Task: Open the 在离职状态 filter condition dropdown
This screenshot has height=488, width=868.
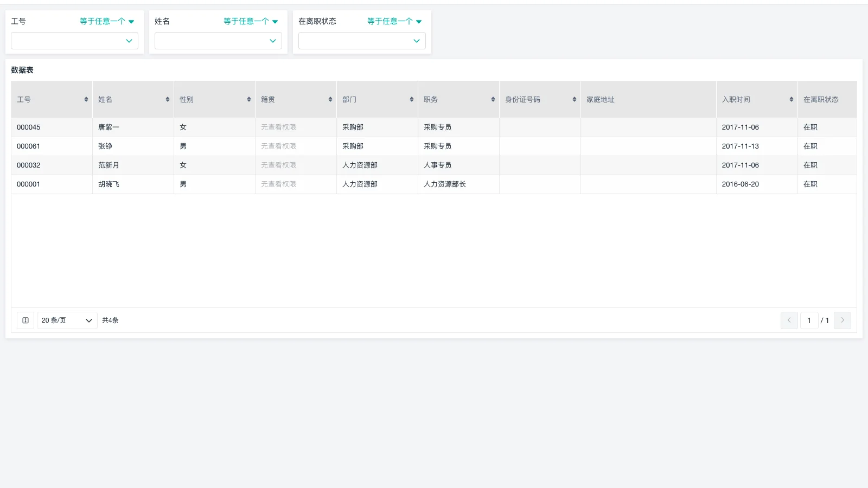Action: pos(394,21)
